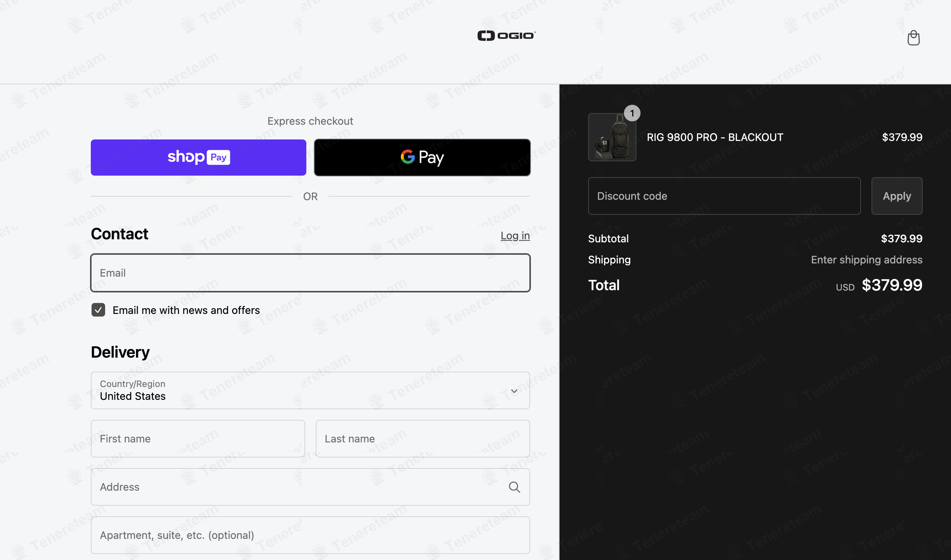Click the RIG 9800 PRO - BLACKOUT product name
Viewport: 951px width, 560px height.
pos(715,137)
